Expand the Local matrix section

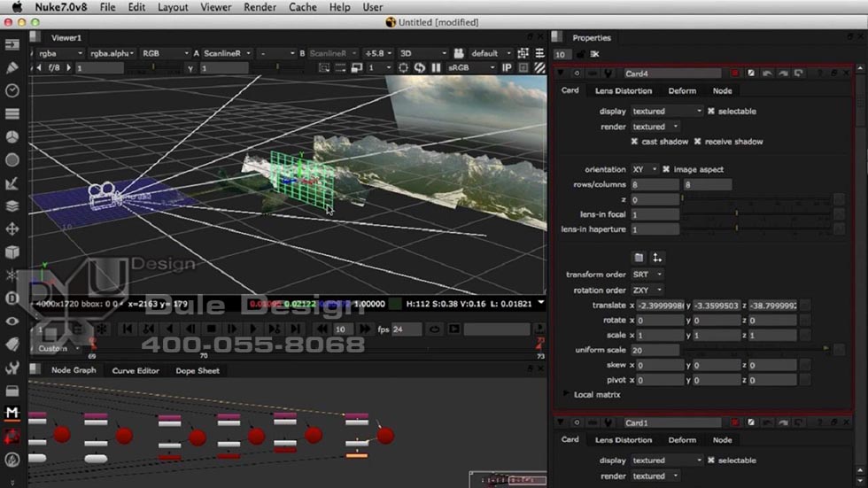click(567, 394)
